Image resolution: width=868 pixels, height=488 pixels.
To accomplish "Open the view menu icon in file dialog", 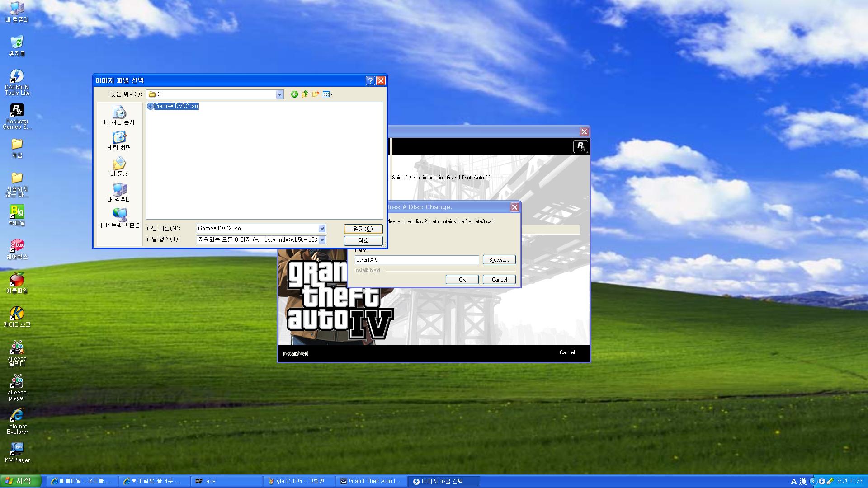I will click(x=328, y=94).
